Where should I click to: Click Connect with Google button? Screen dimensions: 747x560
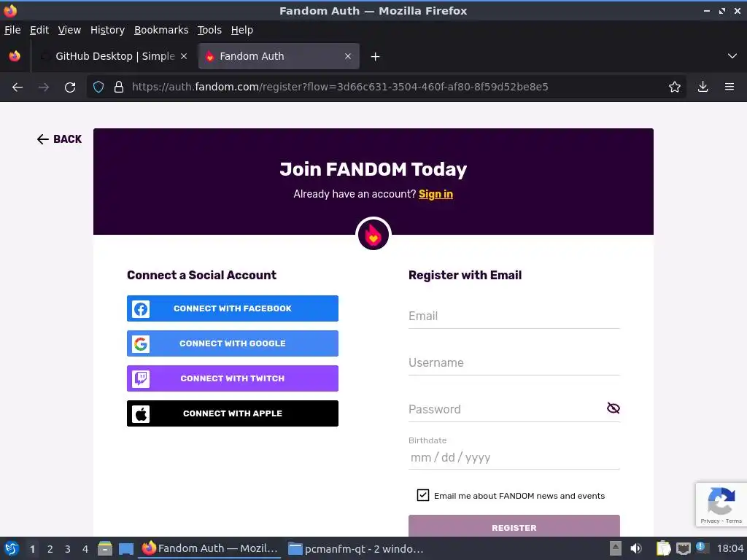click(233, 344)
